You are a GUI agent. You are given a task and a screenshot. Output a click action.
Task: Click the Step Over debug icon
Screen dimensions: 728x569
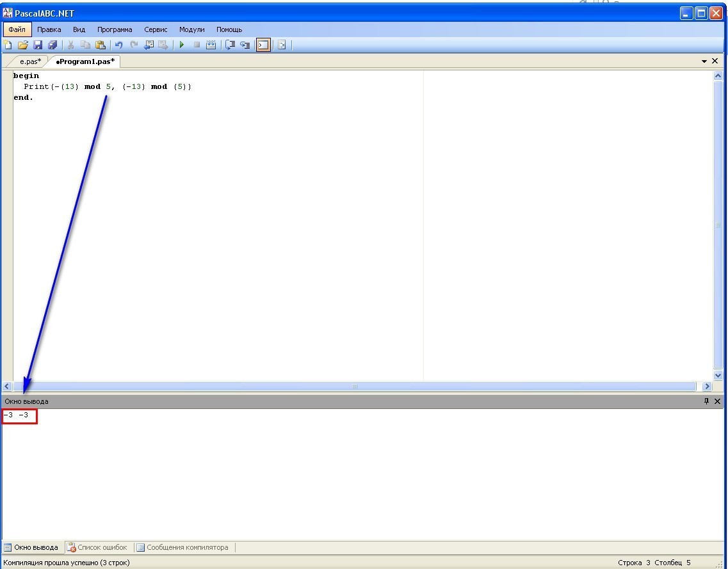pos(230,45)
